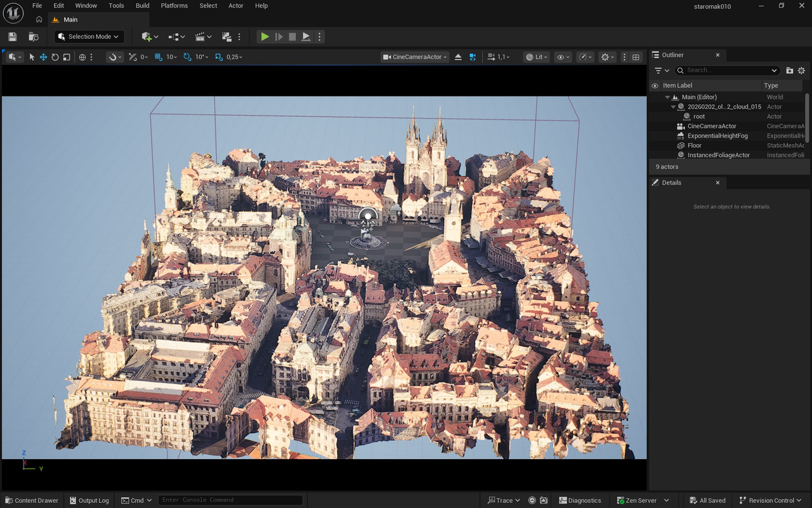Switch to the Details panel tab
The image size is (812, 508).
[x=671, y=183]
